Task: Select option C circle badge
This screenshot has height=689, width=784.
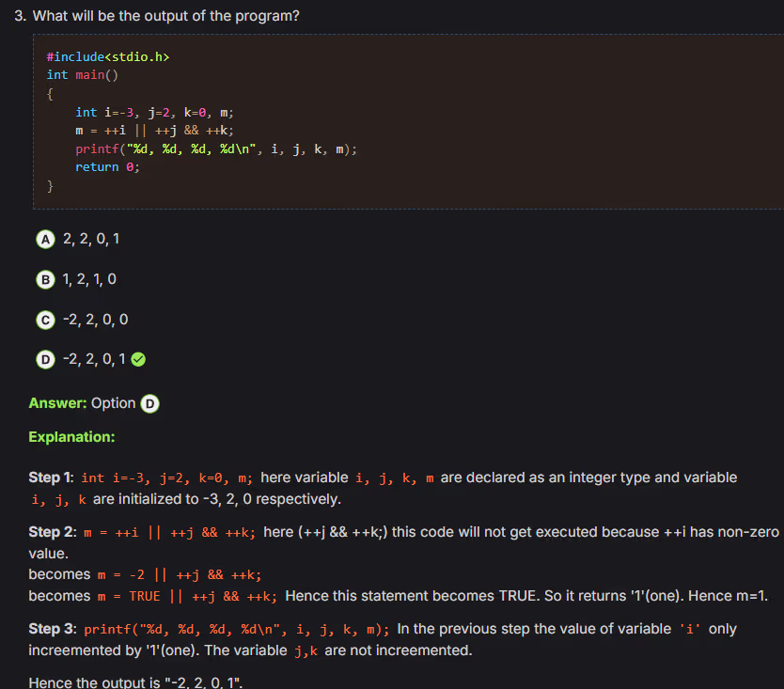Action: click(44, 320)
